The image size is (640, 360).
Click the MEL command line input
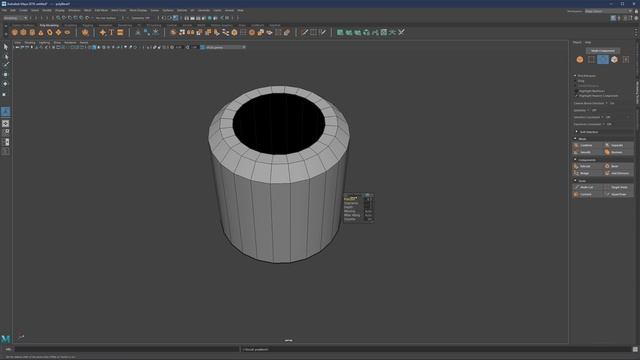127,349
